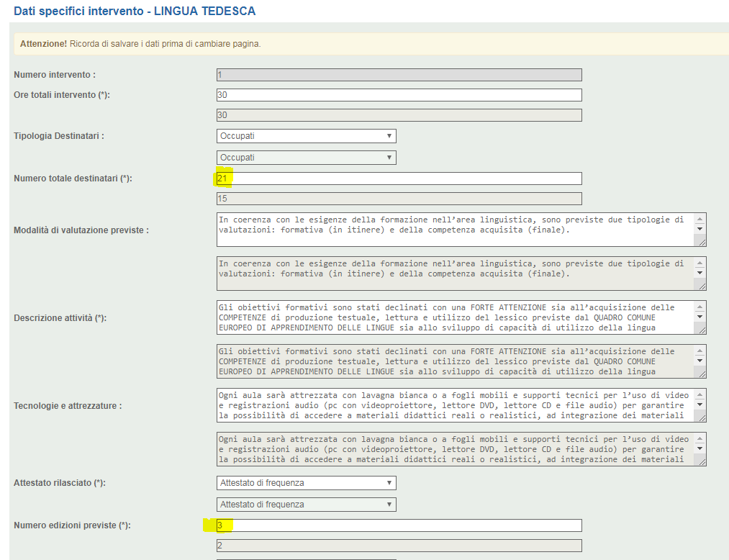
Task: Click inside the editable Modalità di valutazione textarea
Action: click(x=453, y=230)
